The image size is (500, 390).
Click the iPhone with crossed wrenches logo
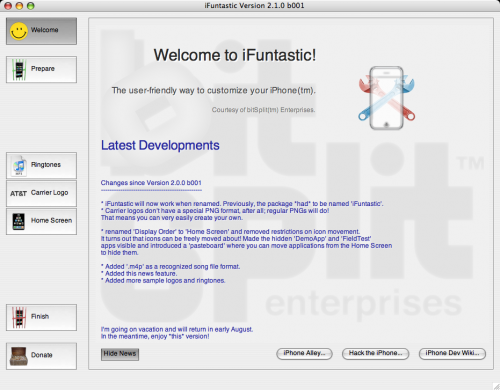point(387,98)
